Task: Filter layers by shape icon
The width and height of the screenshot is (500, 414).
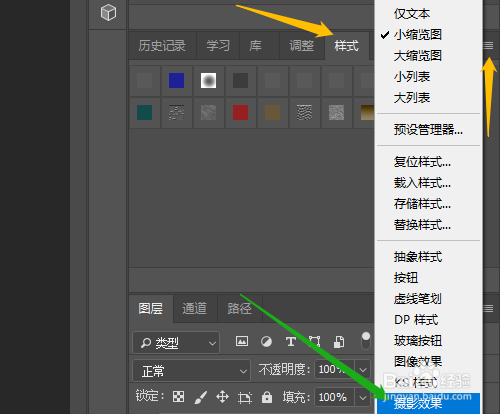Action: (x=315, y=341)
